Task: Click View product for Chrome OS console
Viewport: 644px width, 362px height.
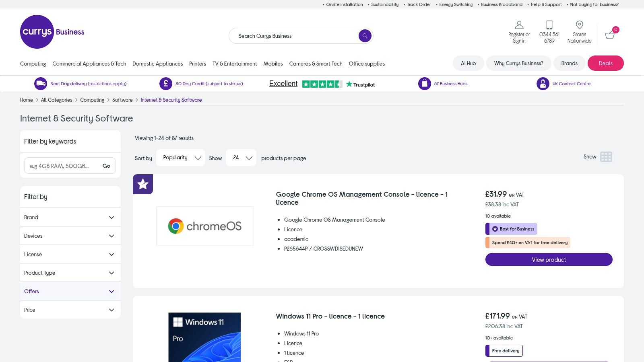Action: (549, 259)
